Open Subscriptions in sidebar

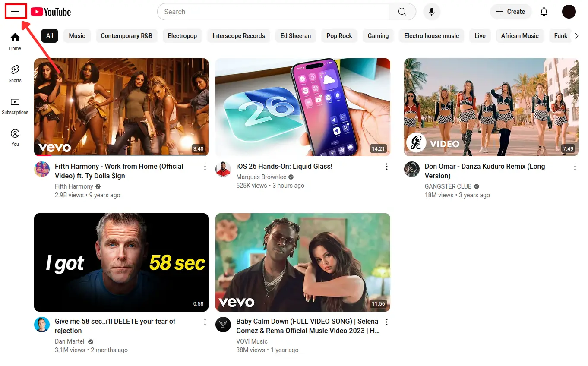pos(15,106)
